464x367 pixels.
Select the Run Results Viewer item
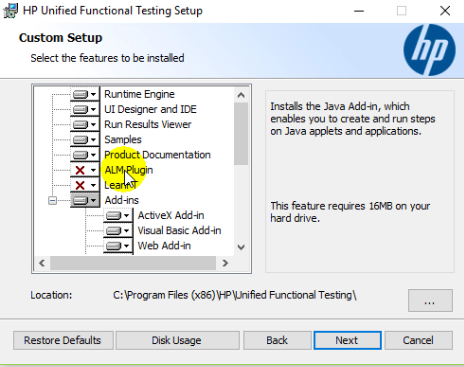click(148, 125)
